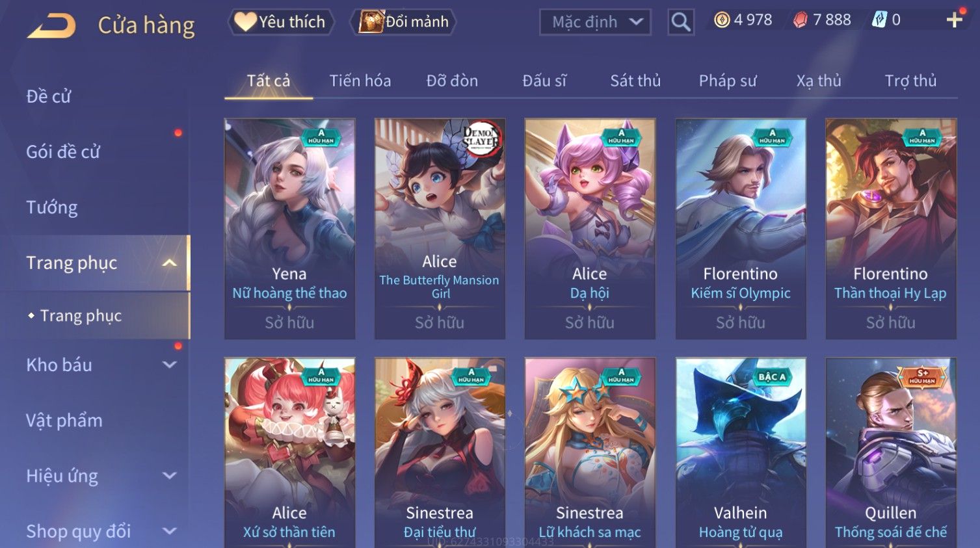Tap the plus icon to add currency

[x=954, y=20]
